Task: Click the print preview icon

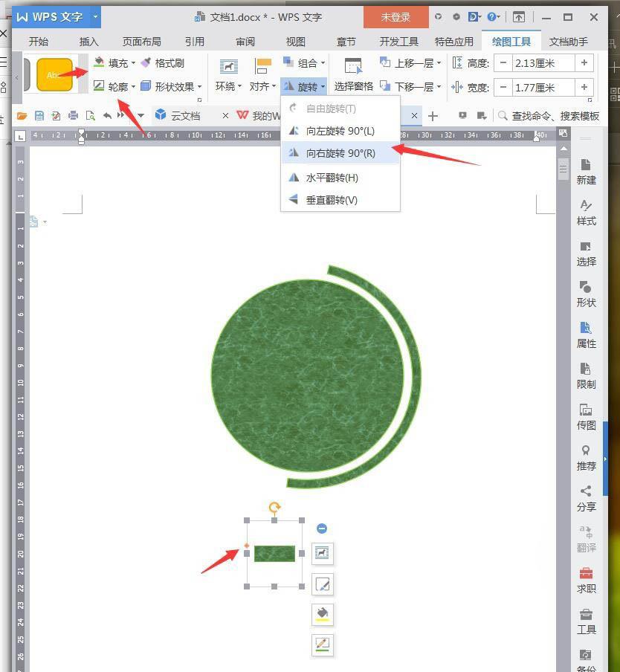Action: click(x=91, y=116)
